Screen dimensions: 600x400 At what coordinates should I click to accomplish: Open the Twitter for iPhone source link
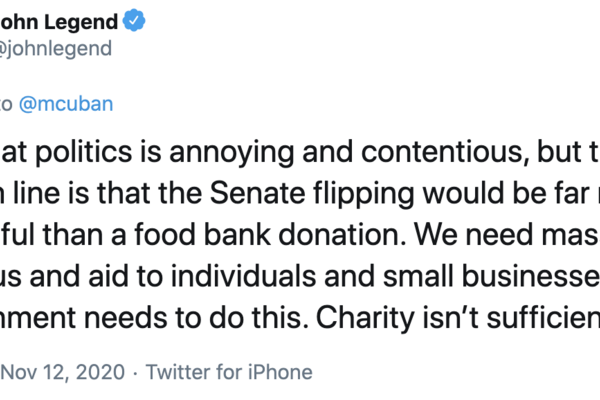point(229,373)
